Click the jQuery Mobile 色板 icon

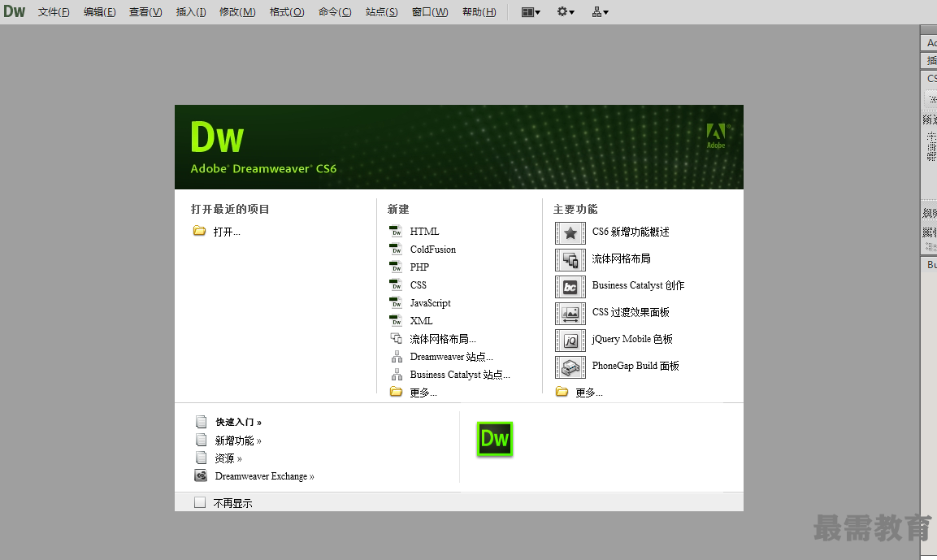[570, 340]
